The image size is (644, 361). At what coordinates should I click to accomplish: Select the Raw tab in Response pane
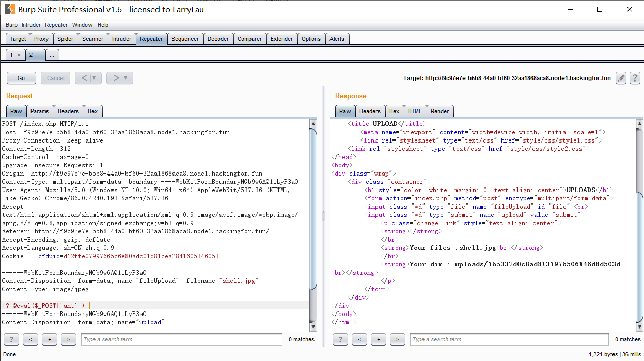(x=345, y=111)
